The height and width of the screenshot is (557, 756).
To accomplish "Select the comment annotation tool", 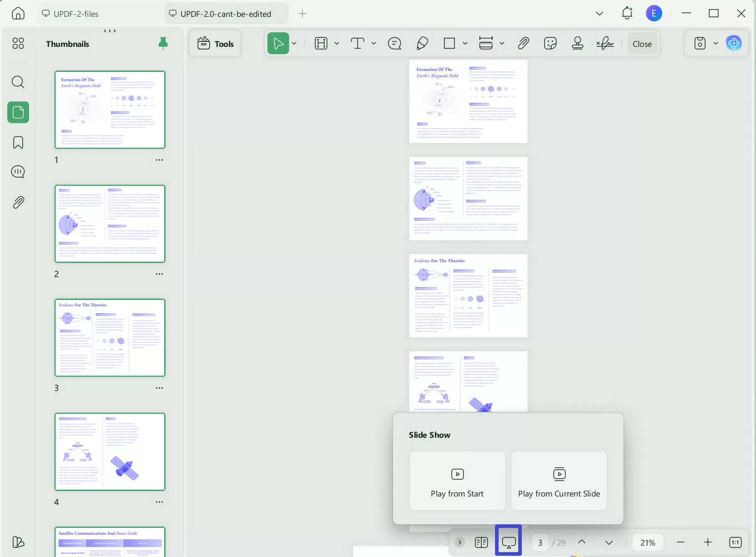I will 394,43.
